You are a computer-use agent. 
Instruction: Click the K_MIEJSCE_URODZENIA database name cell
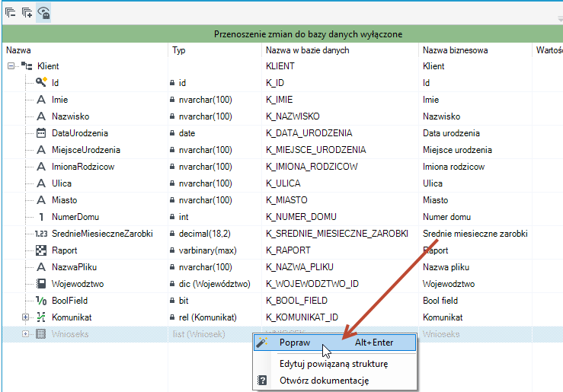point(316,150)
